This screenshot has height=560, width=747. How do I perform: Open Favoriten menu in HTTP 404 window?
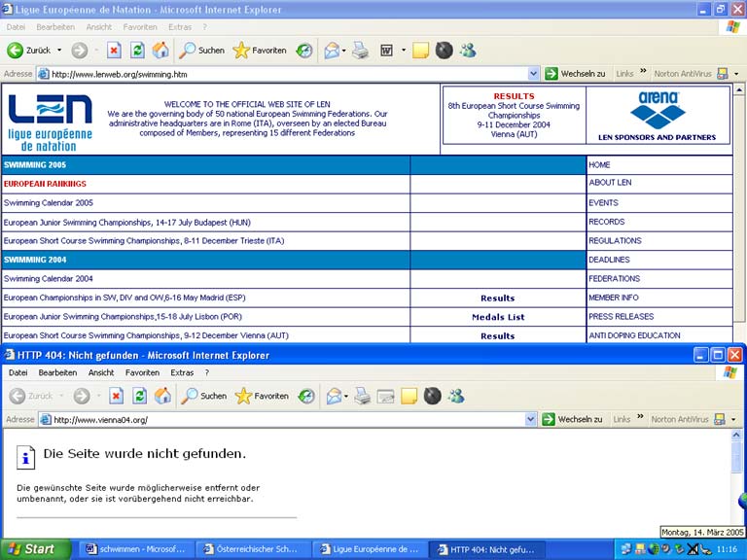[x=142, y=372]
